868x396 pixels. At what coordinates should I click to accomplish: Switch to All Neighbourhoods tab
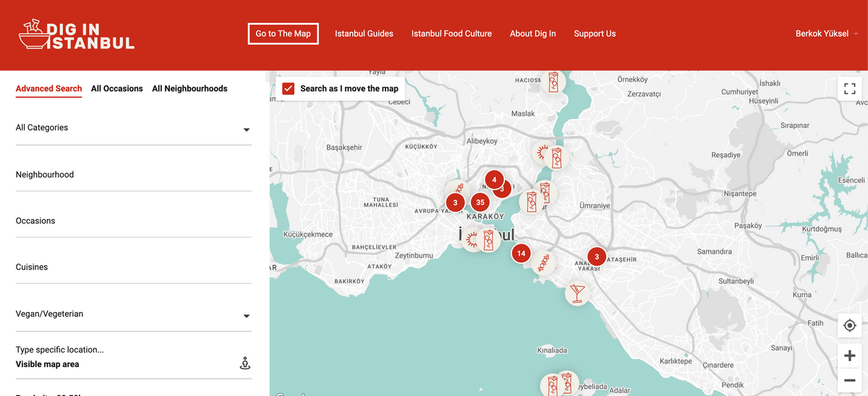(190, 89)
